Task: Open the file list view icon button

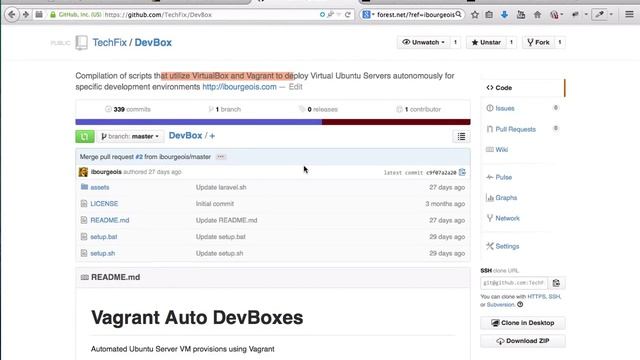Action: (461, 137)
